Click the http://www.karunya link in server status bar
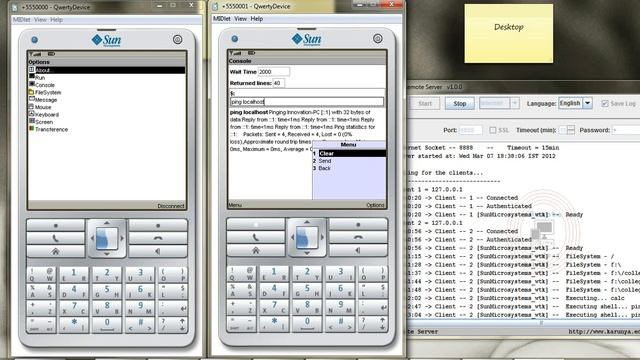Image resolution: width=640 pixels, height=360 pixels. coord(604,332)
